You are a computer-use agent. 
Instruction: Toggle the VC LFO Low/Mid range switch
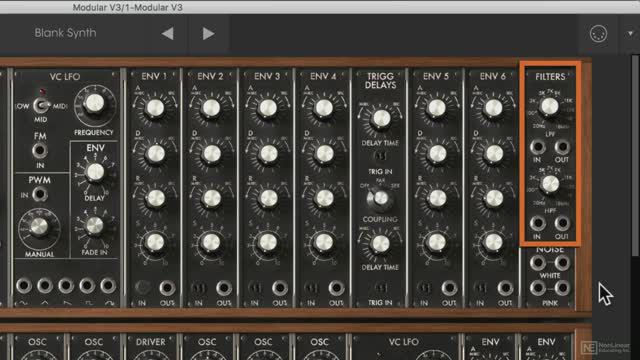tap(41, 106)
